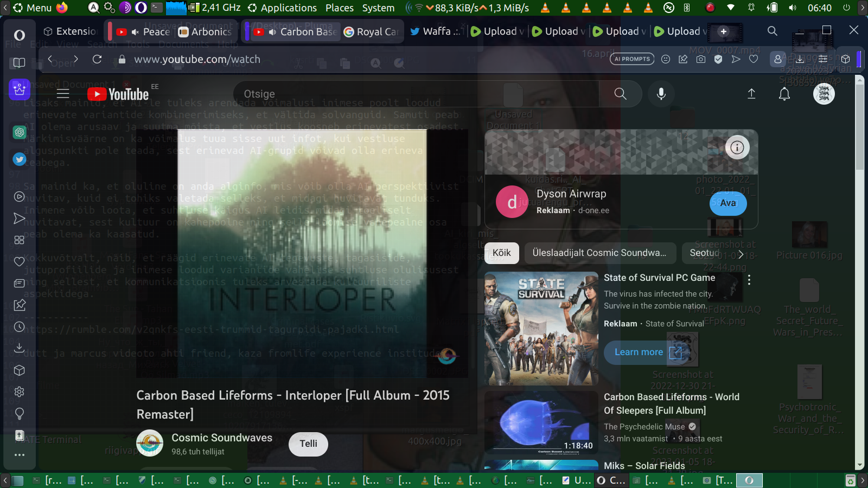
Task: Open YouTube notifications bell
Action: pos(784,94)
